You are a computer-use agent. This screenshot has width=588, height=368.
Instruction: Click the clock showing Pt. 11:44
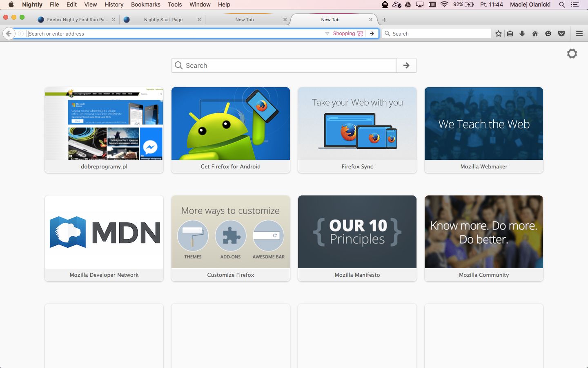(x=492, y=4)
